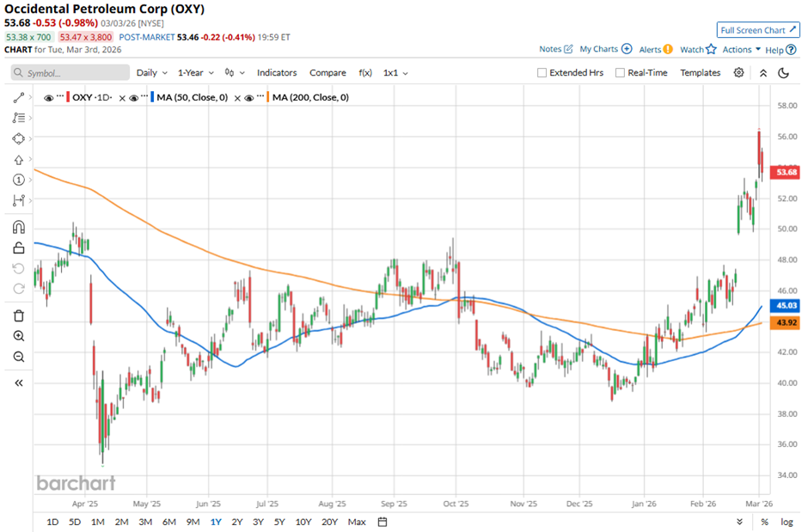
Task: Open the Actions dropdown menu
Action: 741,50
